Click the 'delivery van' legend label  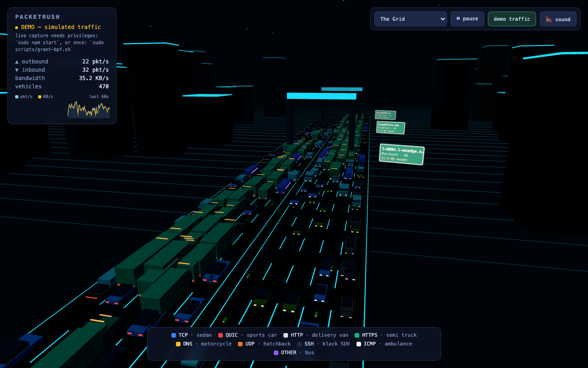point(330,335)
